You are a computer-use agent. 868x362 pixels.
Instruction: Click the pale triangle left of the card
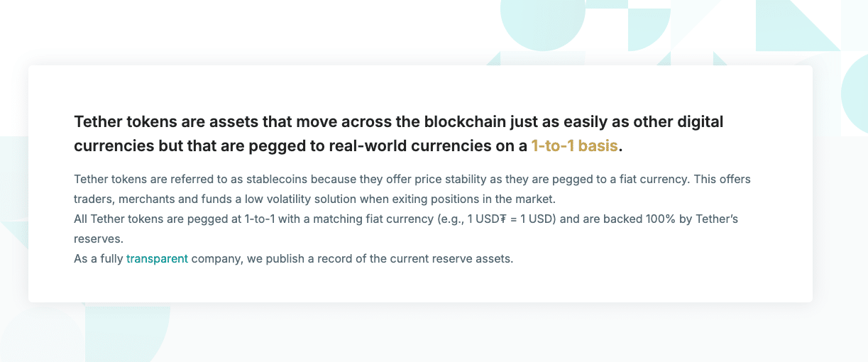click(13, 234)
